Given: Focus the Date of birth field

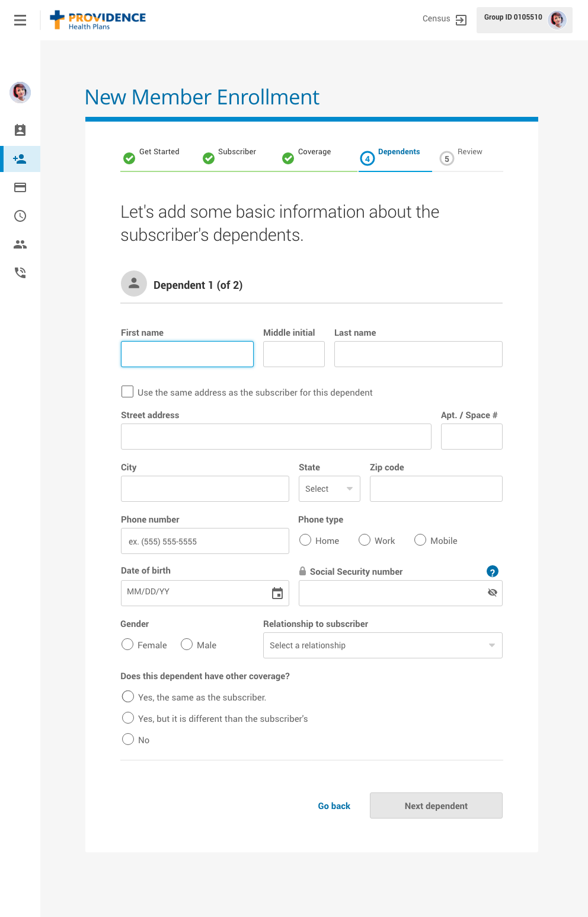Looking at the screenshot, I should point(205,593).
